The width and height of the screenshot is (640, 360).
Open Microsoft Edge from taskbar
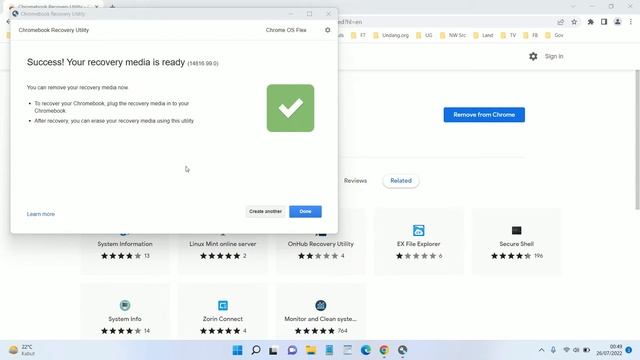366,350
